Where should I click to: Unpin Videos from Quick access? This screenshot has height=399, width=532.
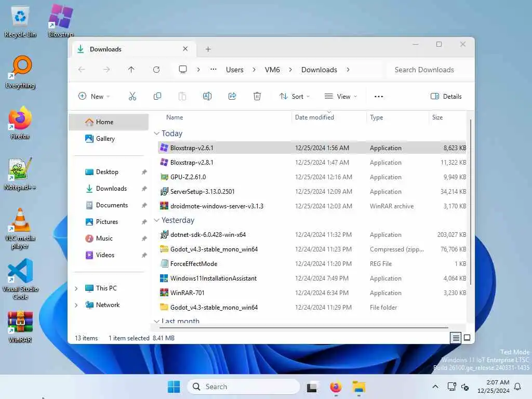tap(144, 255)
